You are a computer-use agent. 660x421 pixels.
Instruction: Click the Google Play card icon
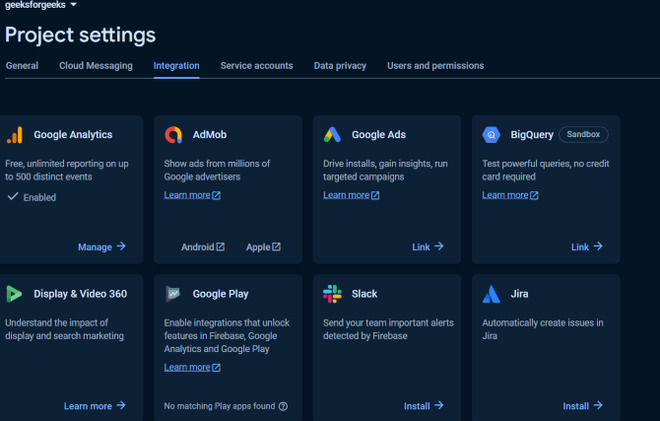point(173,294)
